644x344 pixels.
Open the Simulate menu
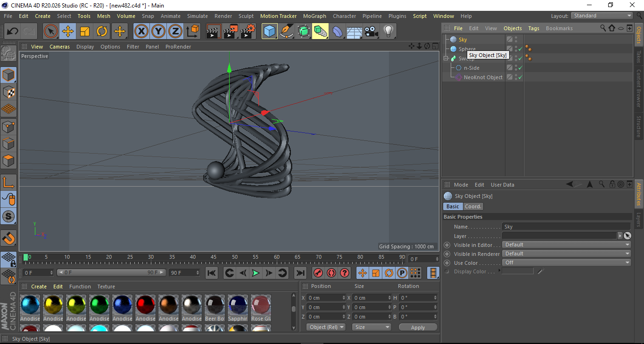[x=198, y=16]
